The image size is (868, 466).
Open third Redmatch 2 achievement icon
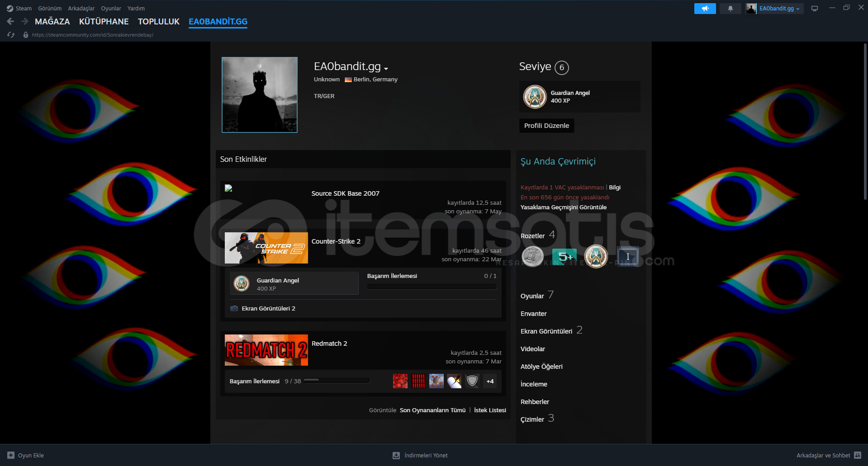coord(436,381)
